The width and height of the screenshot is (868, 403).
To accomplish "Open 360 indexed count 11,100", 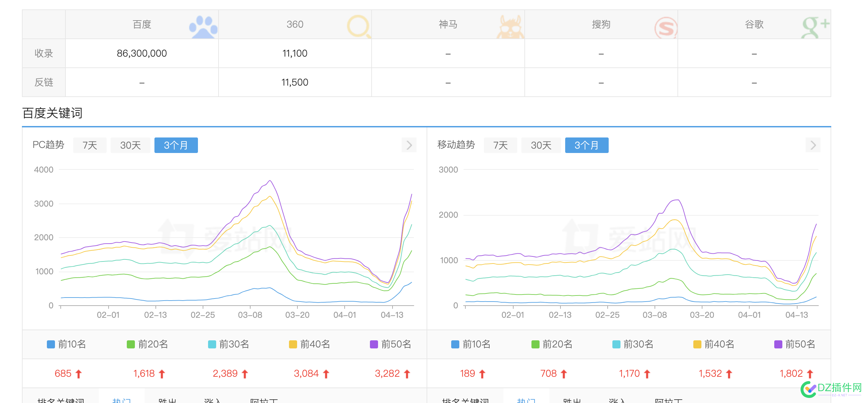I will pyautogui.click(x=295, y=53).
